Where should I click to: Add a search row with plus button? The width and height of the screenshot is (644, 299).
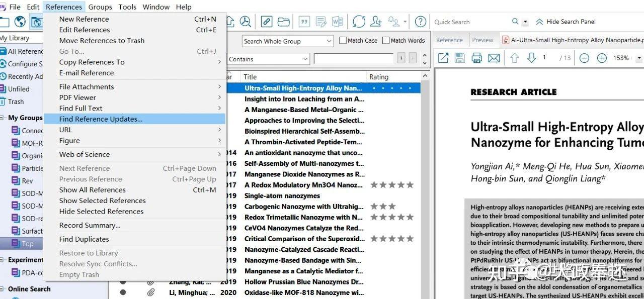click(x=401, y=59)
